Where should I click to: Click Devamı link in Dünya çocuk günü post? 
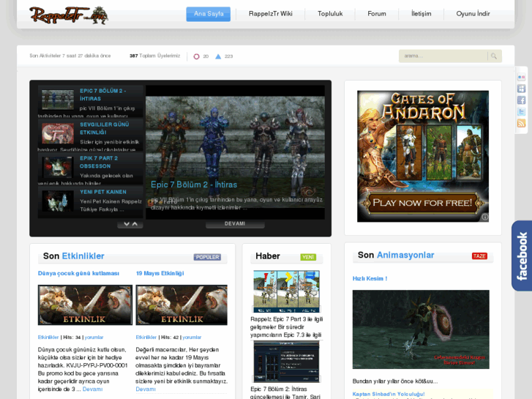92,389
